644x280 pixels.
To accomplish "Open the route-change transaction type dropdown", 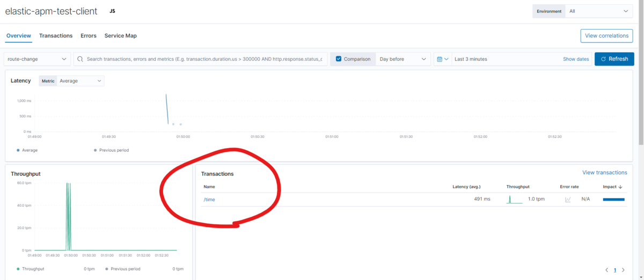I will pos(38,59).
